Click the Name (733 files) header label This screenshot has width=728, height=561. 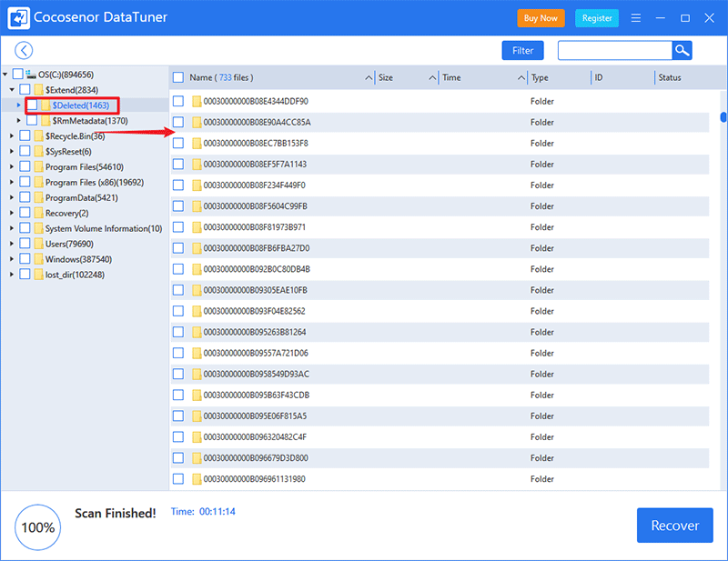tap(221, 77)
